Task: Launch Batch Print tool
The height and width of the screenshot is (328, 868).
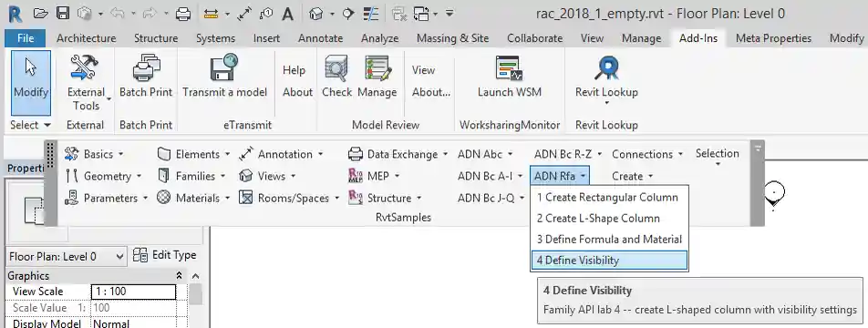Action: [146, 77]
